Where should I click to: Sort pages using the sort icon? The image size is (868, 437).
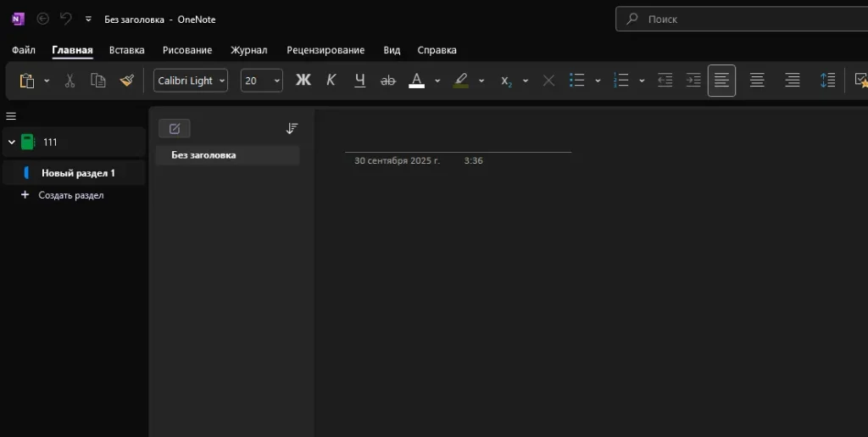pos(292,128)
